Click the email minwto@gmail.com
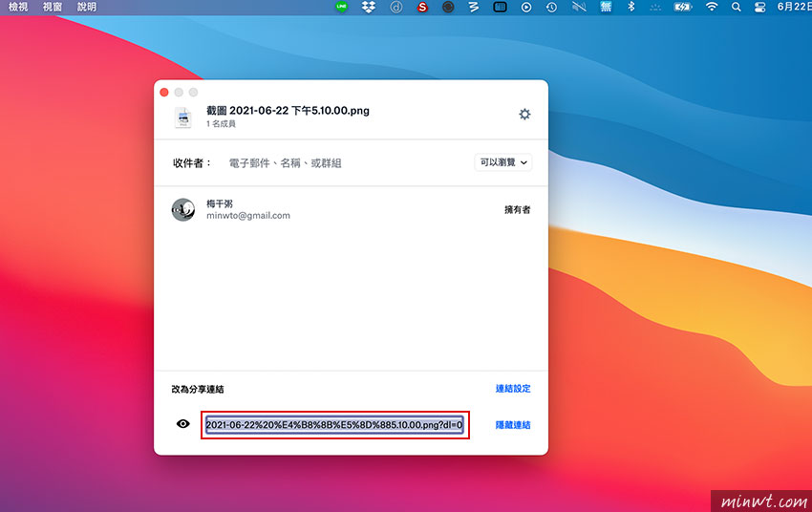The width and height of the screenshot is (812, 512). [248, 216]
